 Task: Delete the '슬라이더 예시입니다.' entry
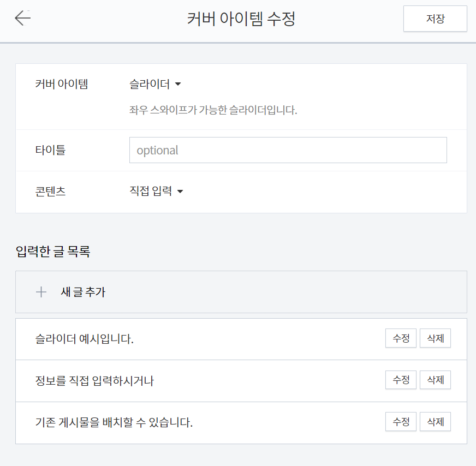click(435, 338)
